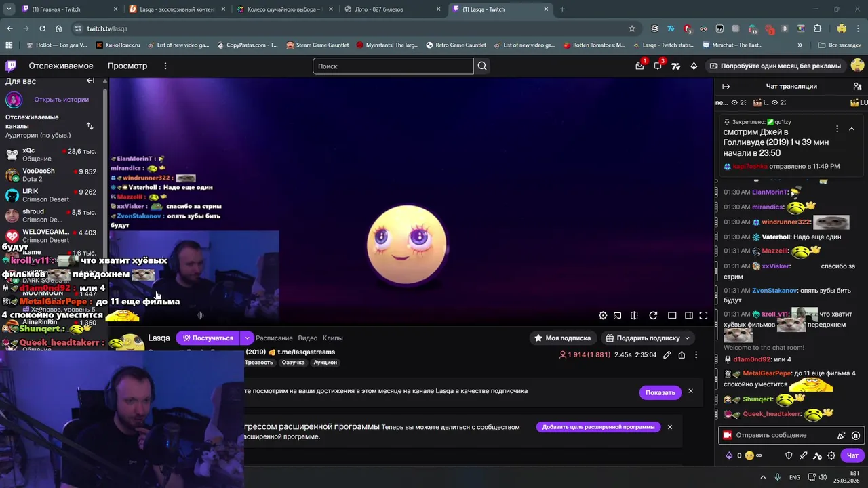Click the celebration party popper icon in chat input
868x488 pixels.
[842, 436]
